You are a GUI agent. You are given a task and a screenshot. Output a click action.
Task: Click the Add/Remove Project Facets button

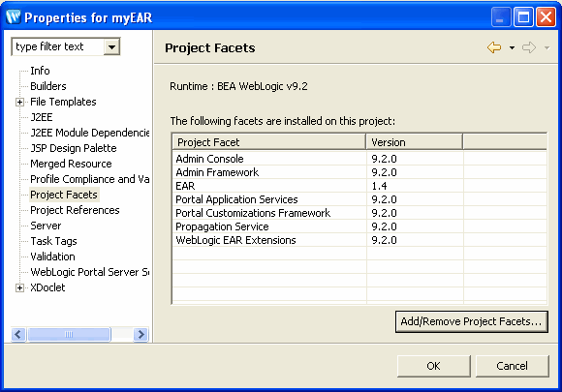click(x=472, y=321)
